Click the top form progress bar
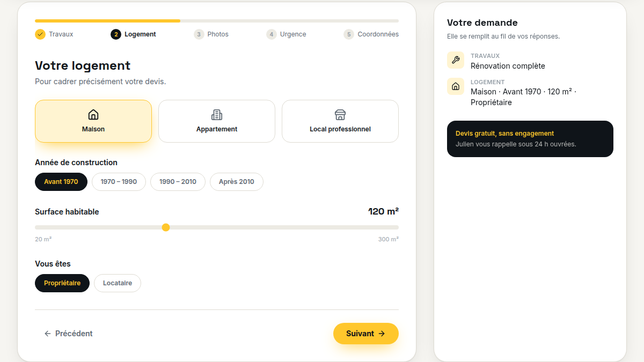Image resolution: width=644 pixels, height=362 pixels. click(x=217, y=21)
